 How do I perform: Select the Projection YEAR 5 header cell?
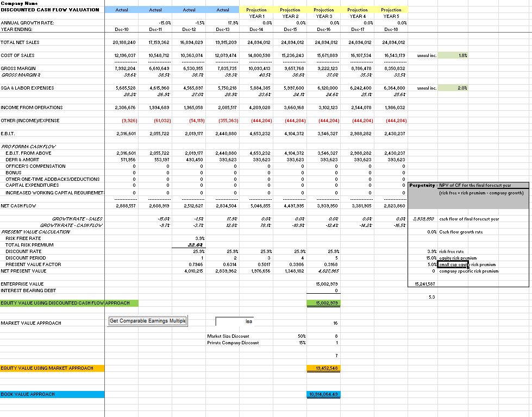click(391, 13)
